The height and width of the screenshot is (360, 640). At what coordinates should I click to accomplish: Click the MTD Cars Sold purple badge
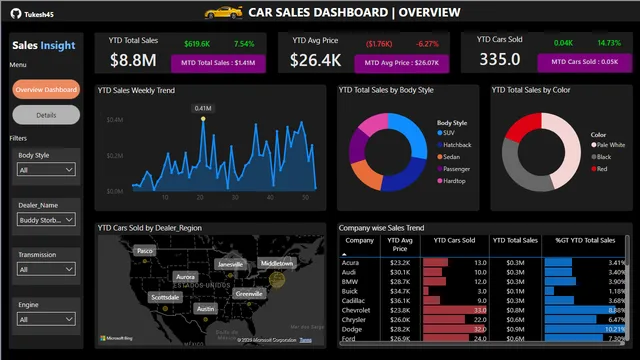click(584, 62)
